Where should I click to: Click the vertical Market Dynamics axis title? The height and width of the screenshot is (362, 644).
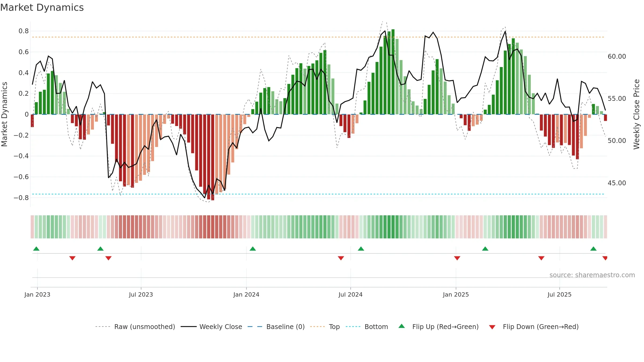coord(4,114)
